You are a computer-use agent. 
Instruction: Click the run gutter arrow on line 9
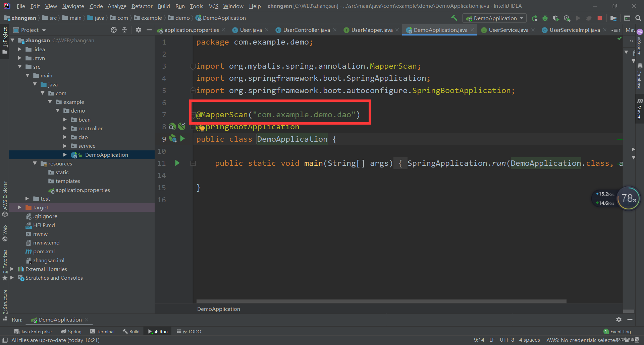[x=182, y=139]
